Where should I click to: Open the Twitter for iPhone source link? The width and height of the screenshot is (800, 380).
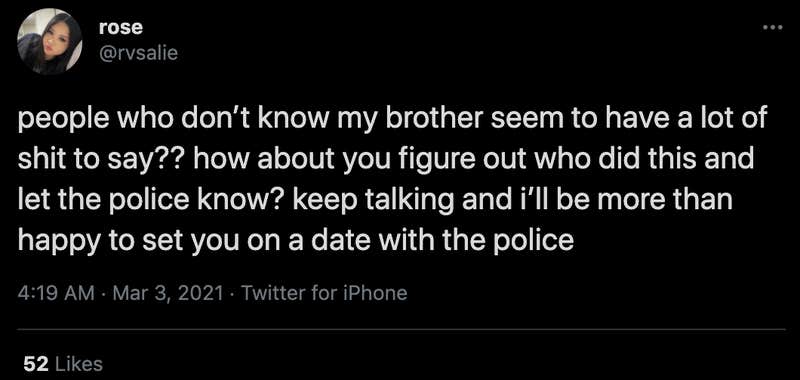point(323,293)
